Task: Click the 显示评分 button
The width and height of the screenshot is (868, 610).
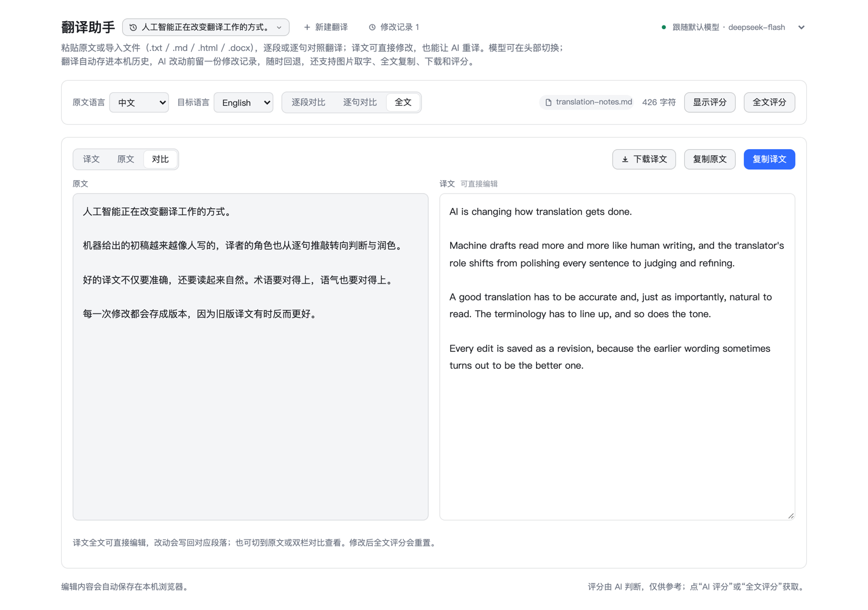Action: (x=710, y=102)
